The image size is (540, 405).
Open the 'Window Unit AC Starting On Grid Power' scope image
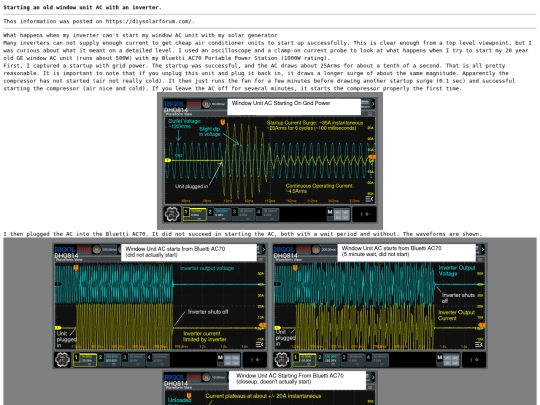(270, 160)
